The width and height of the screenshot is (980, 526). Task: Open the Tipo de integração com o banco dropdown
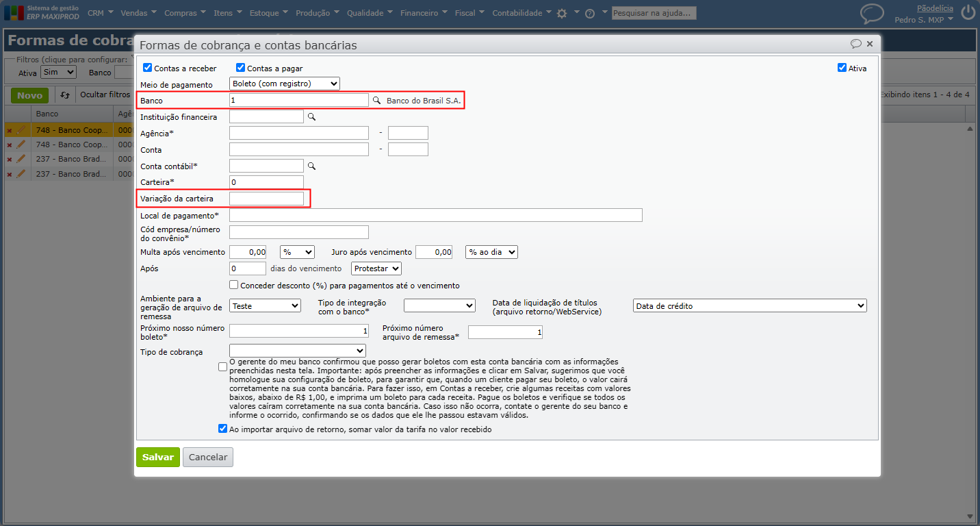[x=439, y=305]
